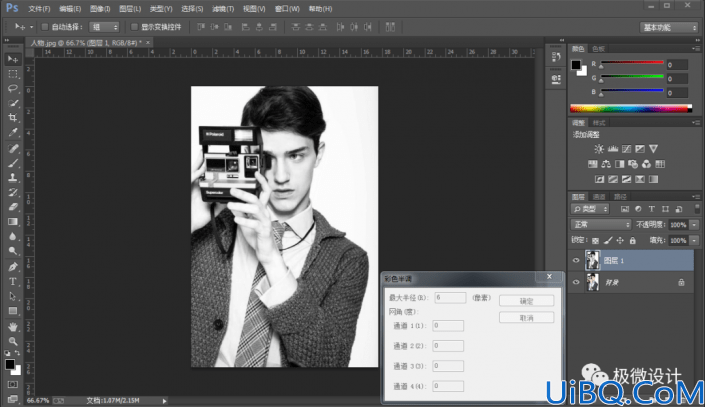Viewport: 705px width, 407px height.
Task: Toggle lock position
Action: pos(620,241)
